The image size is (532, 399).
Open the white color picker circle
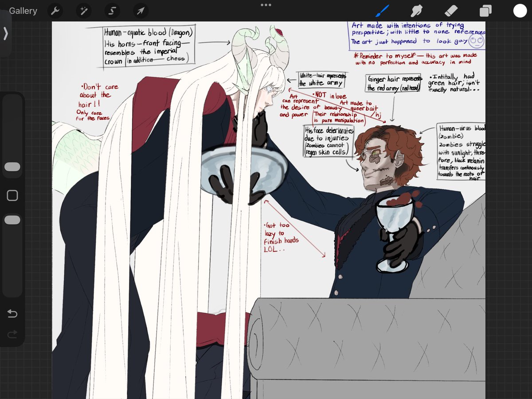[x=520, y=11]
